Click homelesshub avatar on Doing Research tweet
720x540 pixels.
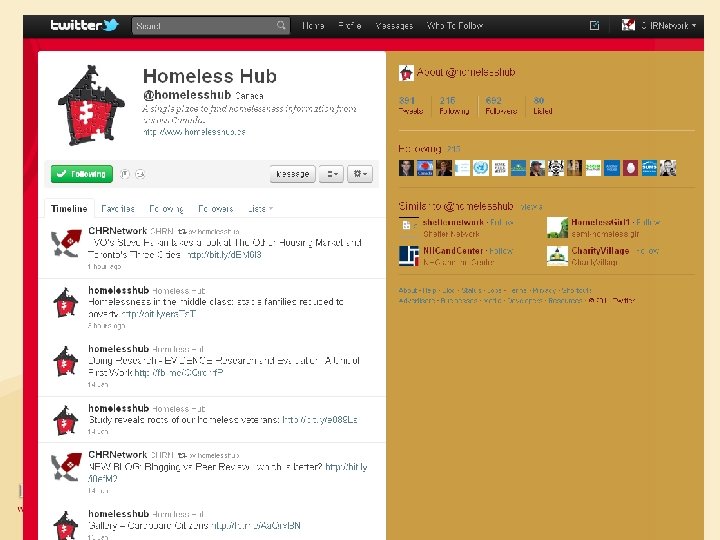pyautogui.click(x=66, y=361)
